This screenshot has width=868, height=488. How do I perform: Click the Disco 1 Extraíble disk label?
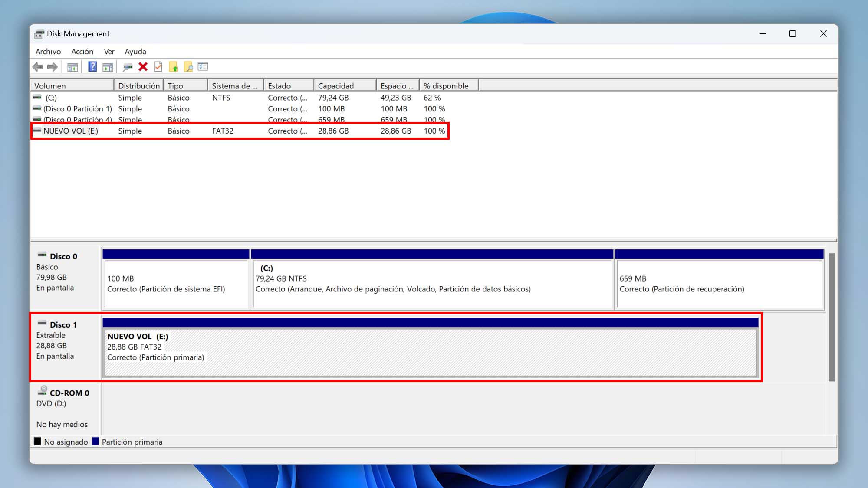click(x=66, y=346)
